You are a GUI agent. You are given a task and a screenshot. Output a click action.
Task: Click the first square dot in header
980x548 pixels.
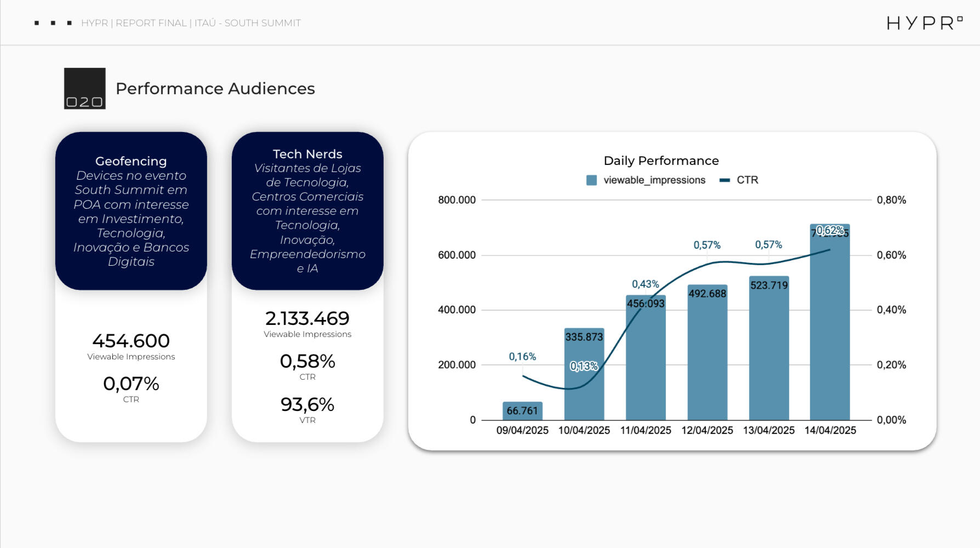(37, 23)
